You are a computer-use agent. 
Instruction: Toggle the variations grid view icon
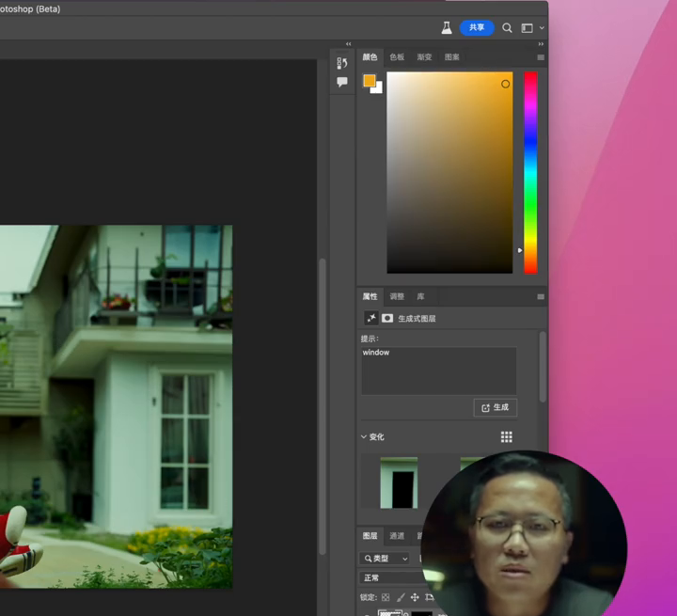click(507, 437)
